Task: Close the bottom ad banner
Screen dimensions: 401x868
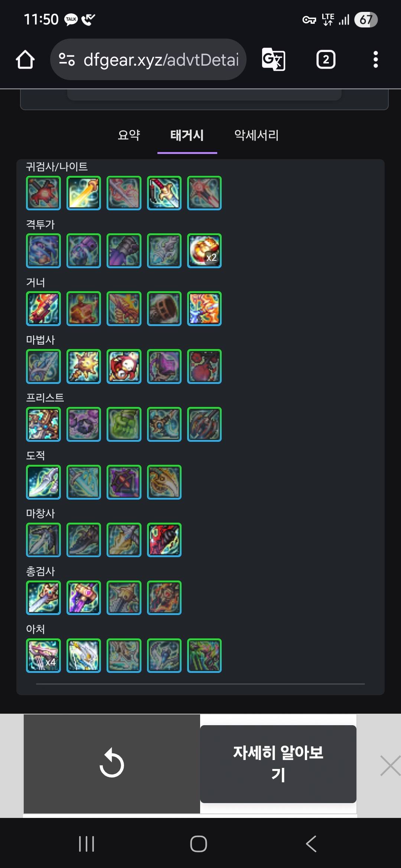Action: click(390, 766)
